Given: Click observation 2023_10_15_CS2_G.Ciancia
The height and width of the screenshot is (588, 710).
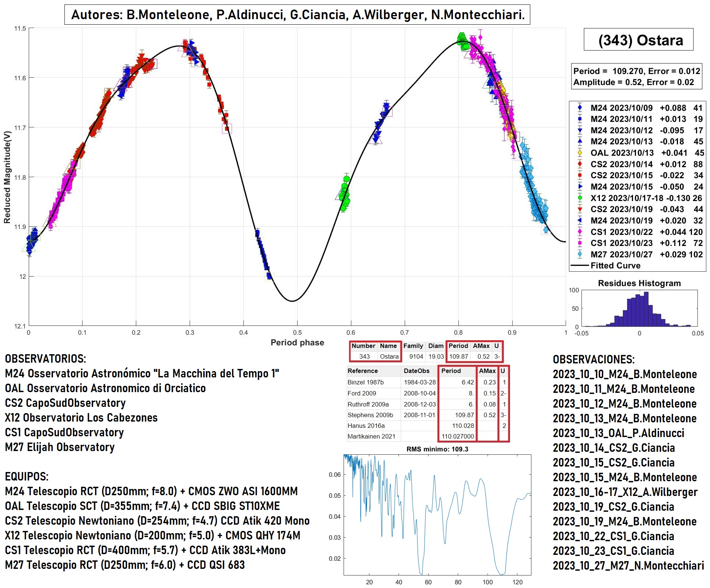Looking at the screenshot, I should (x=614, y=462).
